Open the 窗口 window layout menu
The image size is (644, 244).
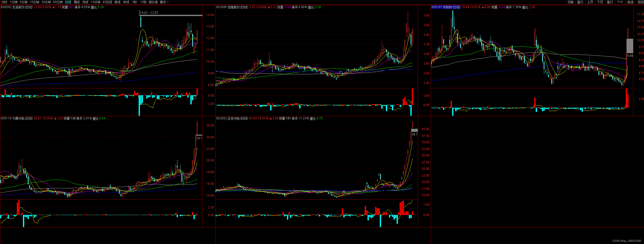point(610,2)
